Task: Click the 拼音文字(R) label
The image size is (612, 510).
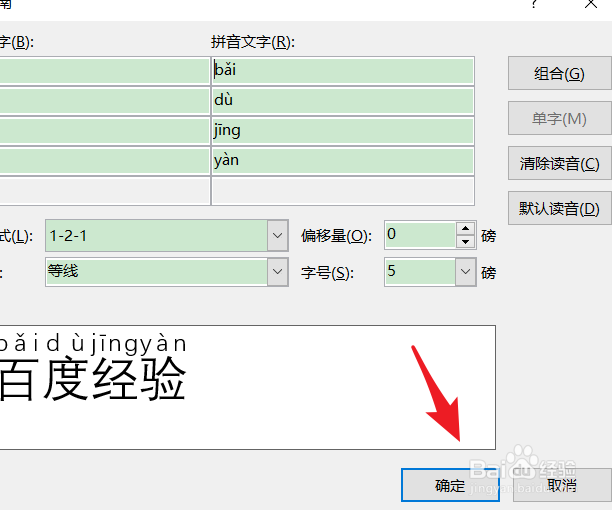Action: (253, 42)
